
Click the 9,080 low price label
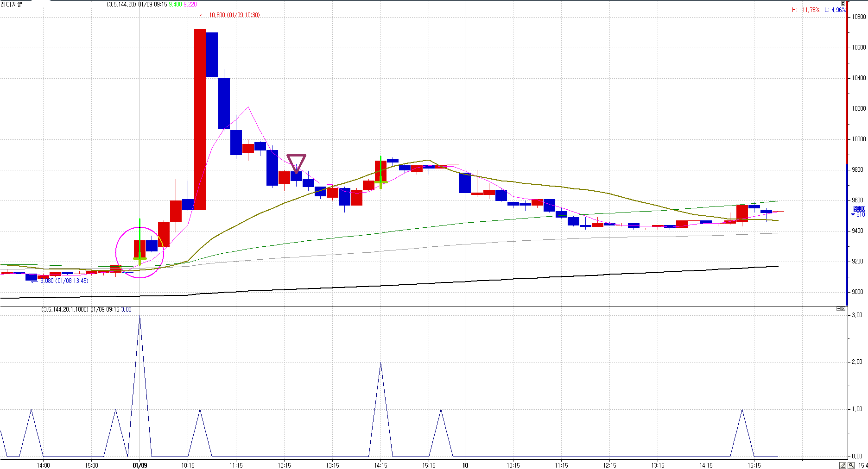click(64, 281)
